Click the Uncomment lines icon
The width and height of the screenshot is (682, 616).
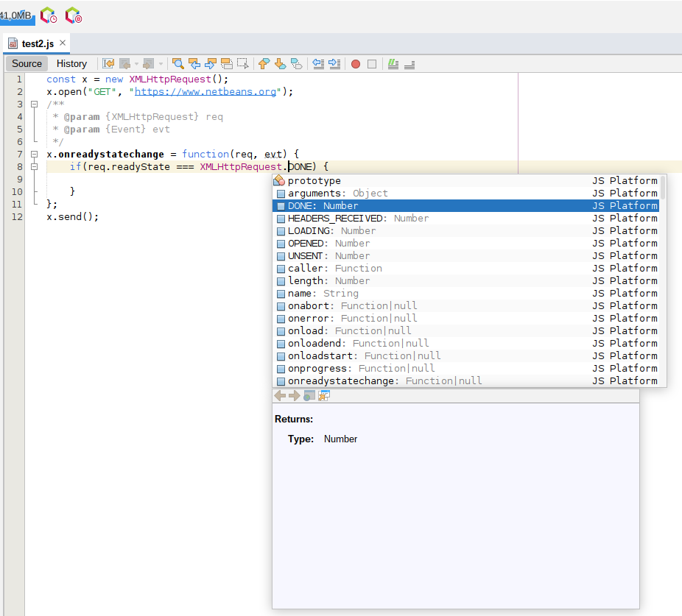[x=409, y=64]
